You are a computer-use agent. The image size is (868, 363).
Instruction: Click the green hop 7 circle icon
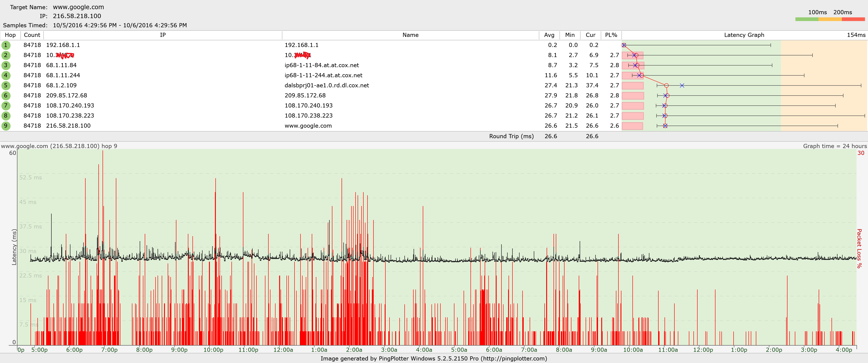click(x=6, y=106)
